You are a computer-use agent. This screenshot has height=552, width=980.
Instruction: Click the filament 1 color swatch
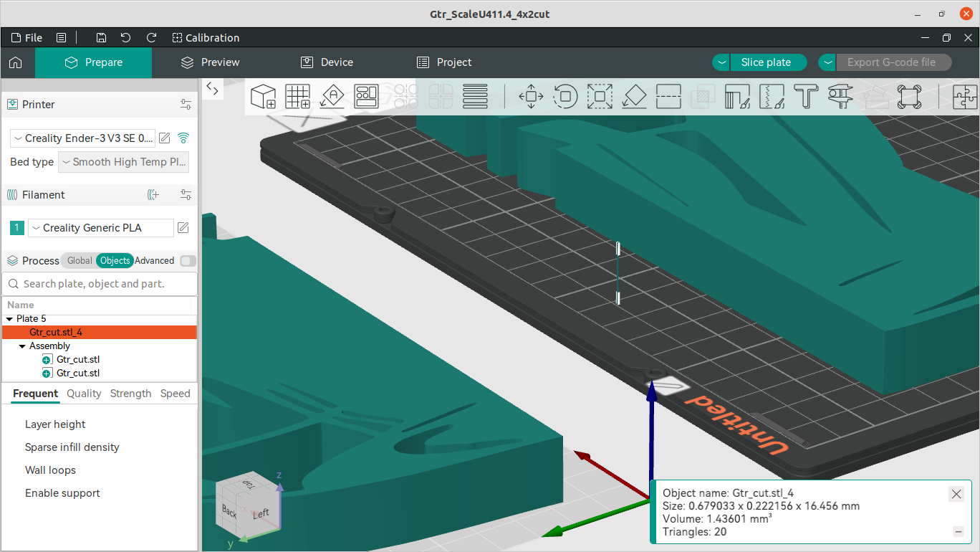tap(17, 228)
